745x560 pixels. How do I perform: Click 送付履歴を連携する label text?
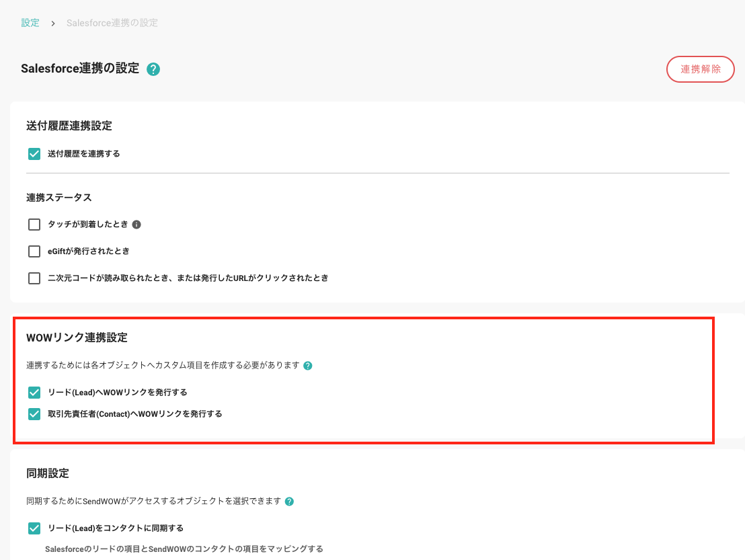(83, 154)
